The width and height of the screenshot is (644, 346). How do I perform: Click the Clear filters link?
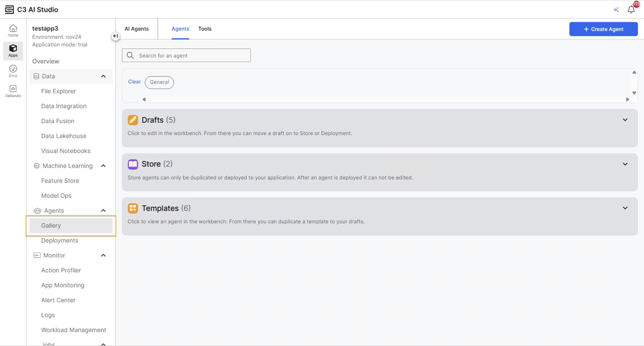tap(134, 82)
